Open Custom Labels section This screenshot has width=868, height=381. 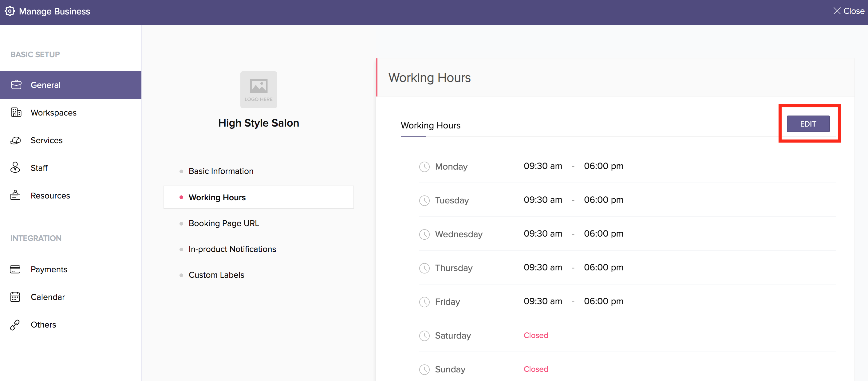pyautogui.click(x=216, y=275)
